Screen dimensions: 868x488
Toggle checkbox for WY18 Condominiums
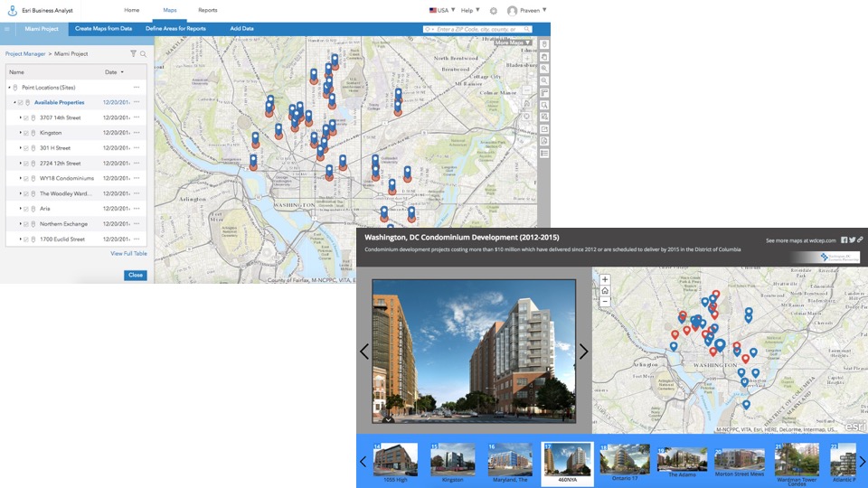26,178
